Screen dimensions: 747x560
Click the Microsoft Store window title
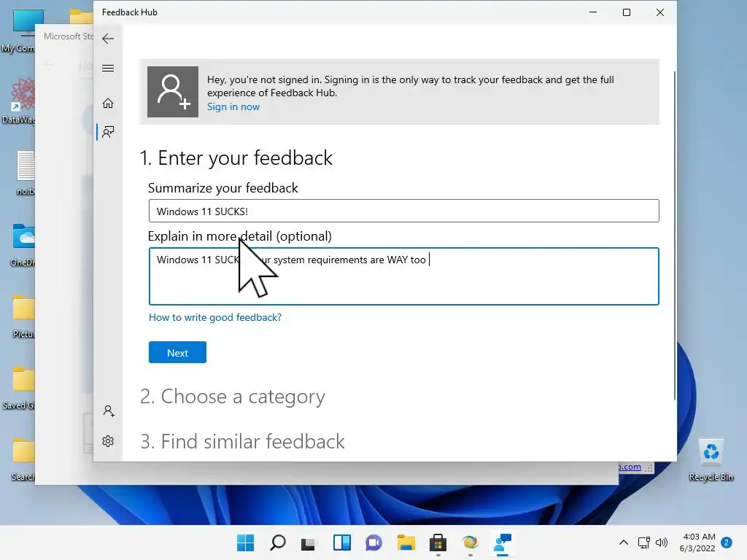click(x=68, y=36)
